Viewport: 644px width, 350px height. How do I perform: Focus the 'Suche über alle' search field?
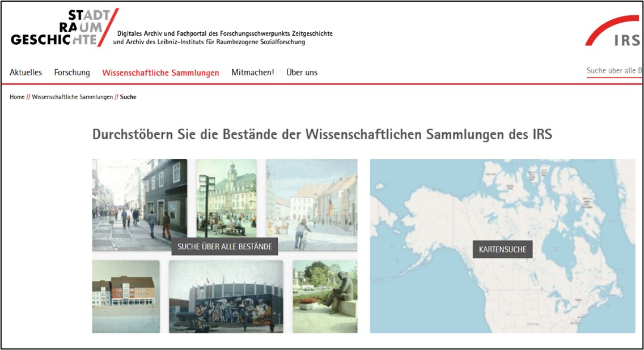point(615,71)
